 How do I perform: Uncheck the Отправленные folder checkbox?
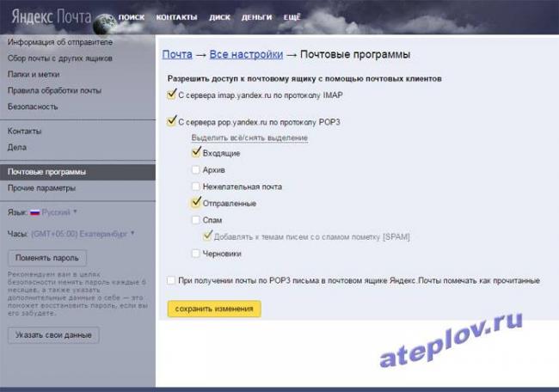coord(196,203)
